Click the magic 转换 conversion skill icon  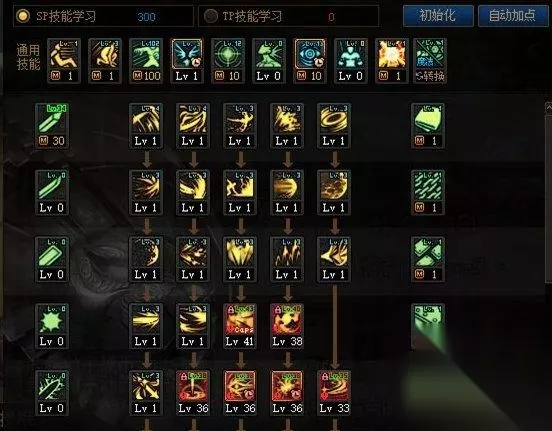(x=430, y=61)
